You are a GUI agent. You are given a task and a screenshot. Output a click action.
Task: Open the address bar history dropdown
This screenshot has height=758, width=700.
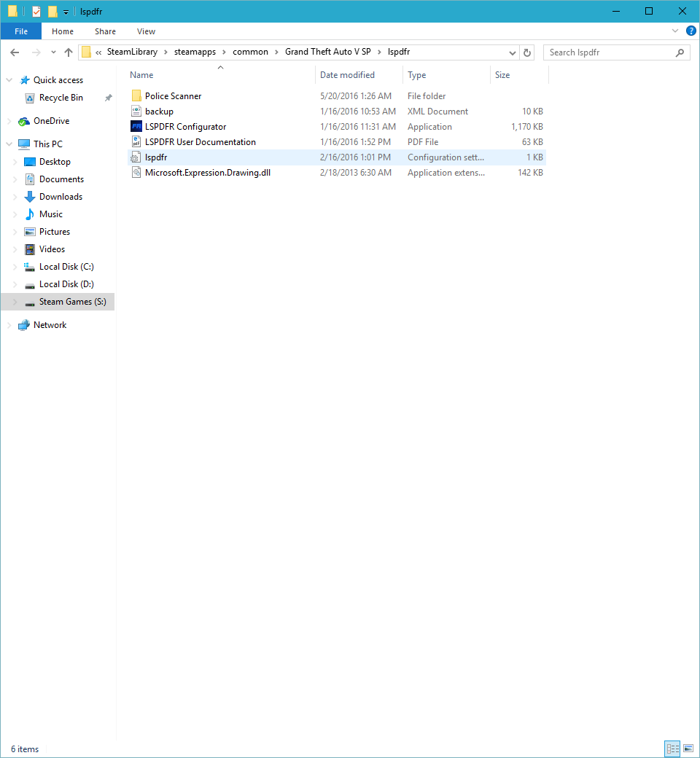513,52
